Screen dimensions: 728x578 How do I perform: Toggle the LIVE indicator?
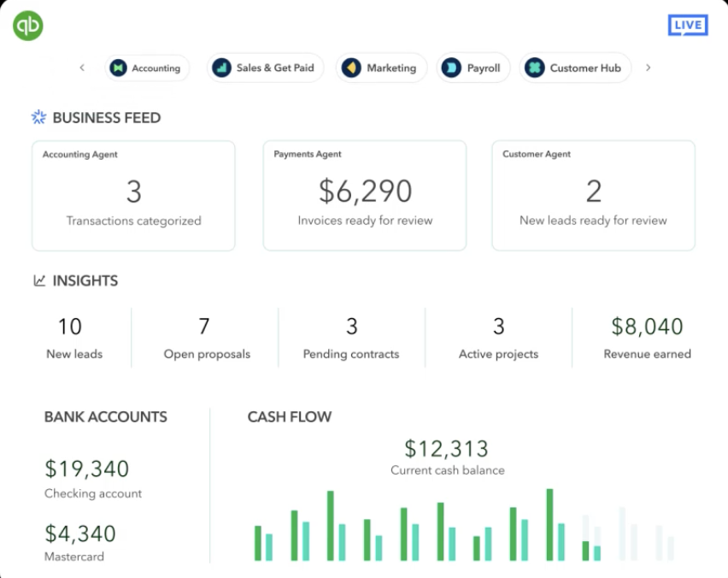(687, 26)
